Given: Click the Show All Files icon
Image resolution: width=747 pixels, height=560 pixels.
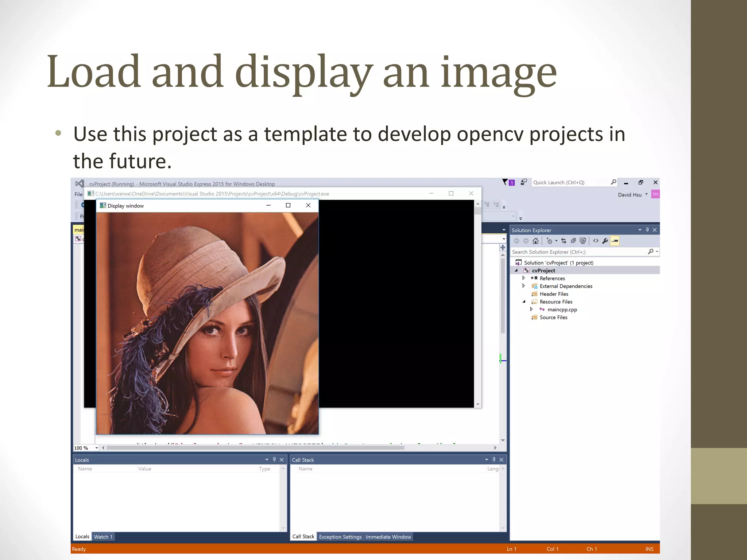Looking at the screenshot, I should tap(583, 241).
